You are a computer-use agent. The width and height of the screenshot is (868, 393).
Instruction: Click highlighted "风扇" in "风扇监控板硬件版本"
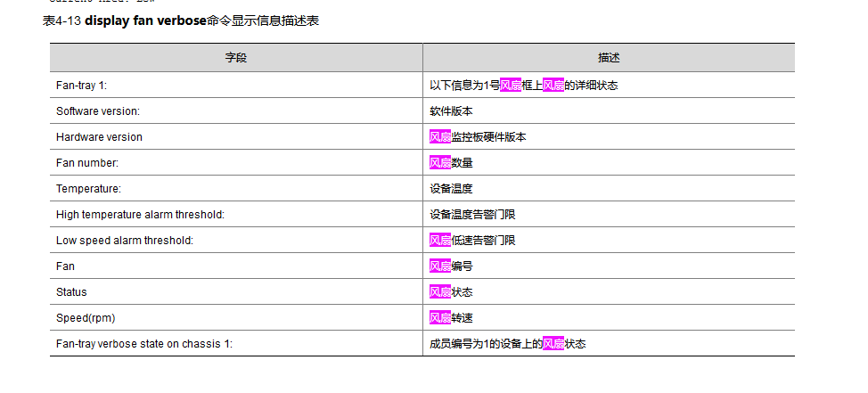440,137
